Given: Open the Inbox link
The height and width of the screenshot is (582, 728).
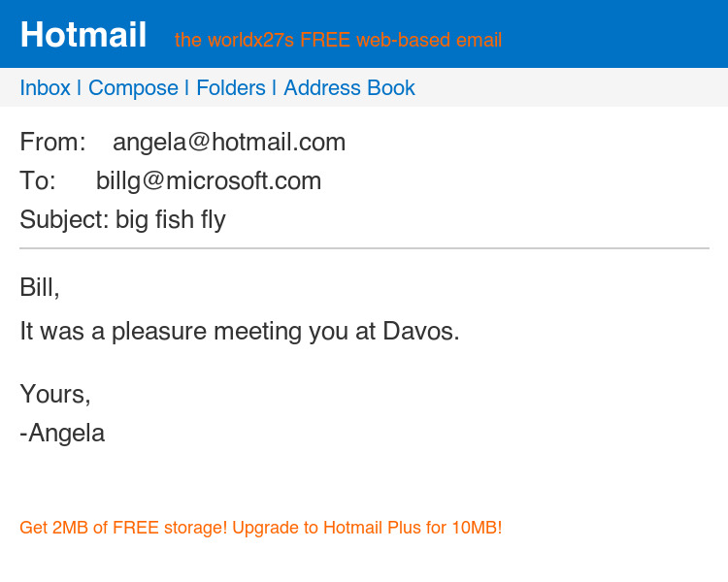Looking at the screenshot, I should (45, 88).
